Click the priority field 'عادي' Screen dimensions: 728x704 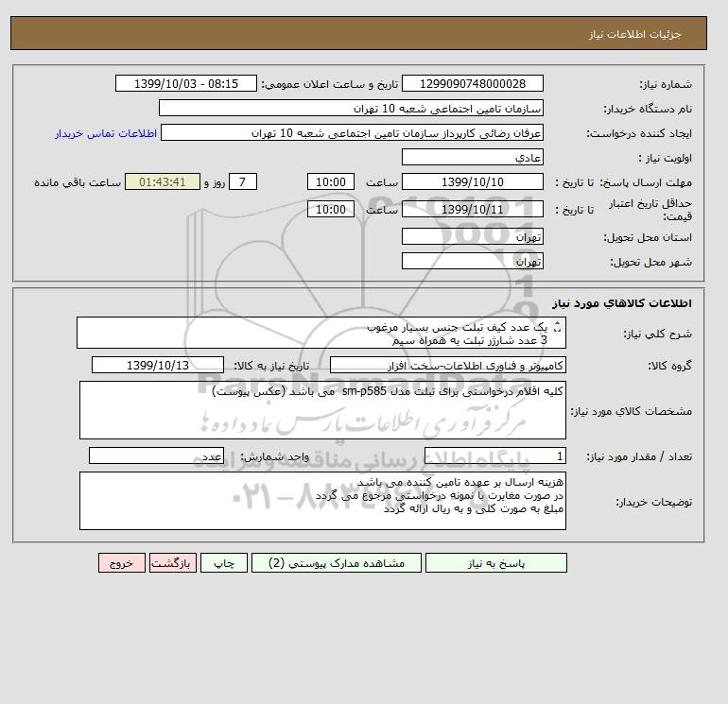(472, 157)
